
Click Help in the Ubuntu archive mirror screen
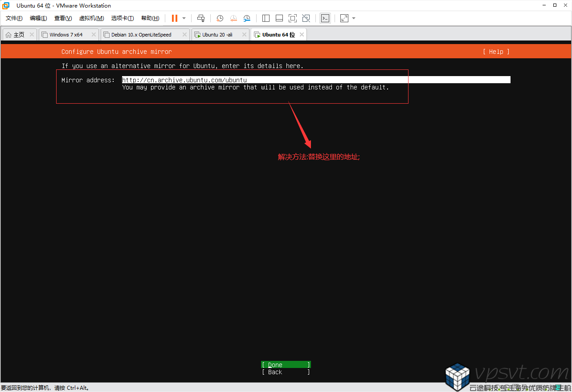click(495, 51)
